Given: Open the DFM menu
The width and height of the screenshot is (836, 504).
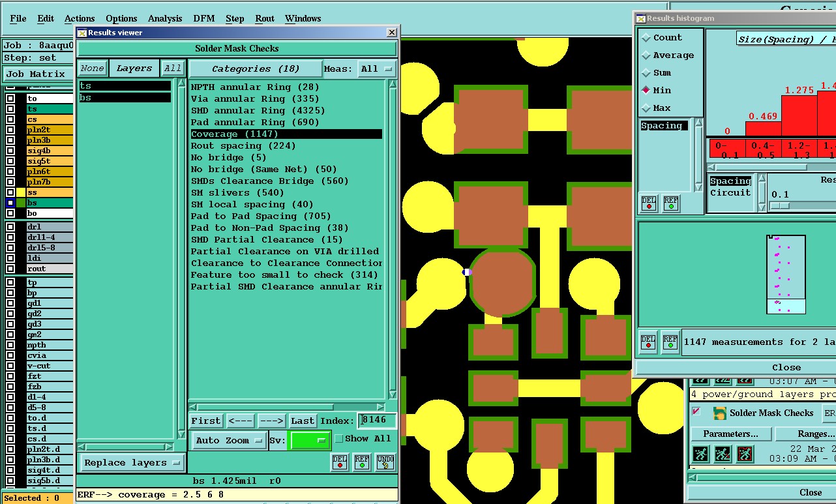Looking at the screenshot, I should (x=204, y=18).
